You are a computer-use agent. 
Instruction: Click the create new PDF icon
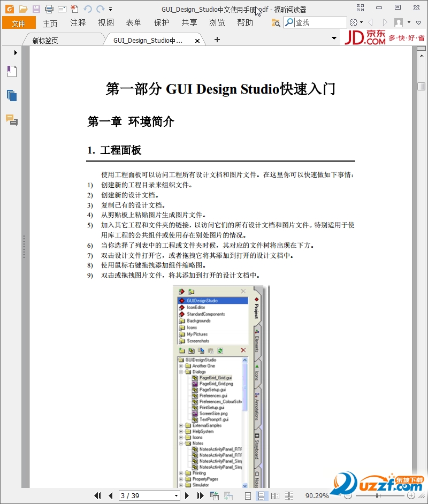(x=74, y=9)
